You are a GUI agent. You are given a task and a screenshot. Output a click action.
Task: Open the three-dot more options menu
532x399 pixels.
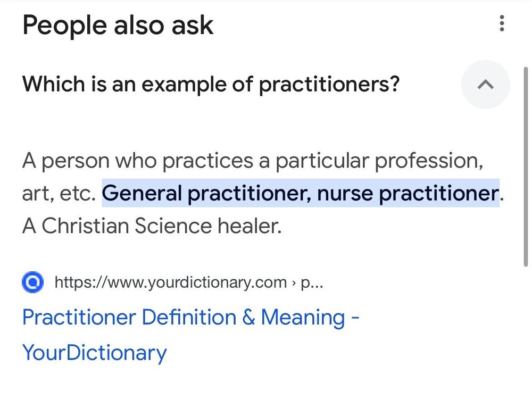coord(502,23)
